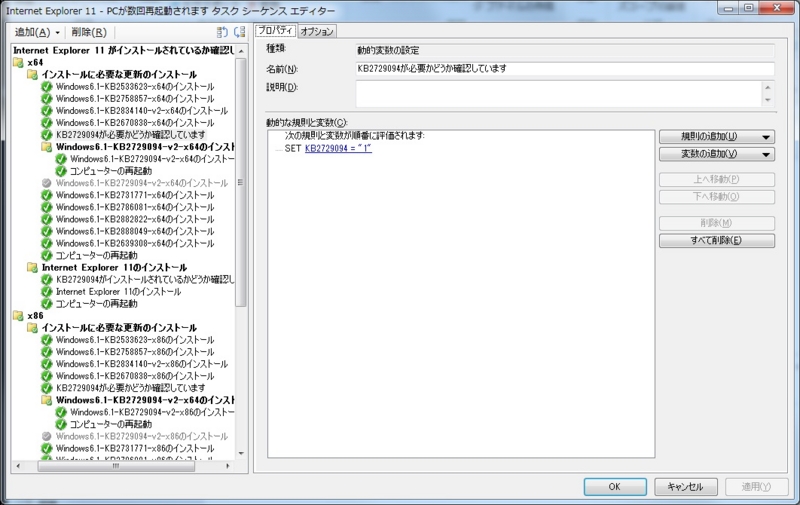Click check icon beside Windows6.1-KB2888049-x64 step
This screenshot has width=800, height=505.
point(47,232)
